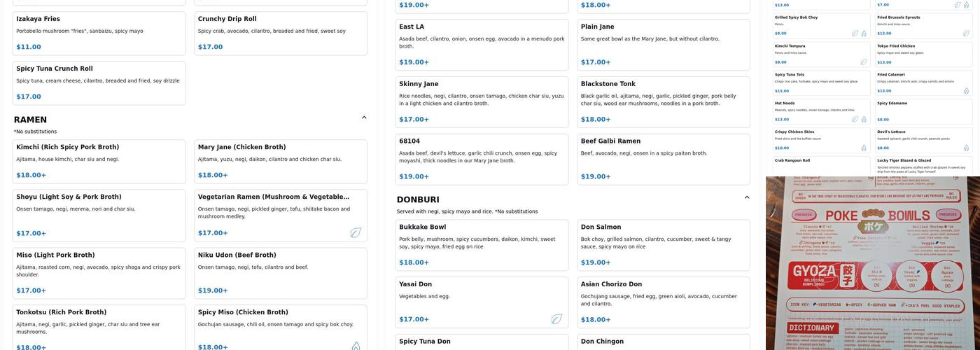Image resolution: width=980 pixels, height=350 pixels.
Task: Click the vegetarian leaf icon on Yasai Don
Action: tap(556, 319)
